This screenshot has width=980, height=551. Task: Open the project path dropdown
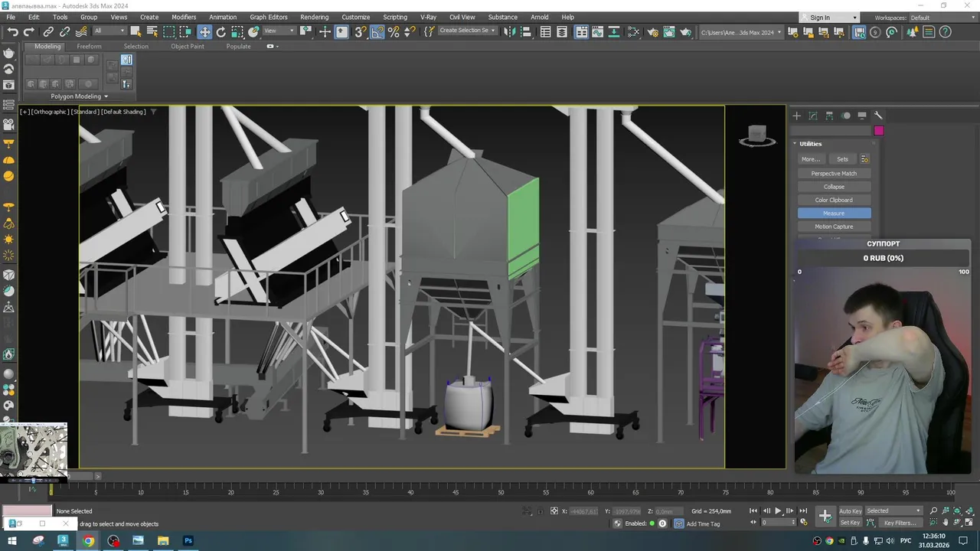[742, 32]
